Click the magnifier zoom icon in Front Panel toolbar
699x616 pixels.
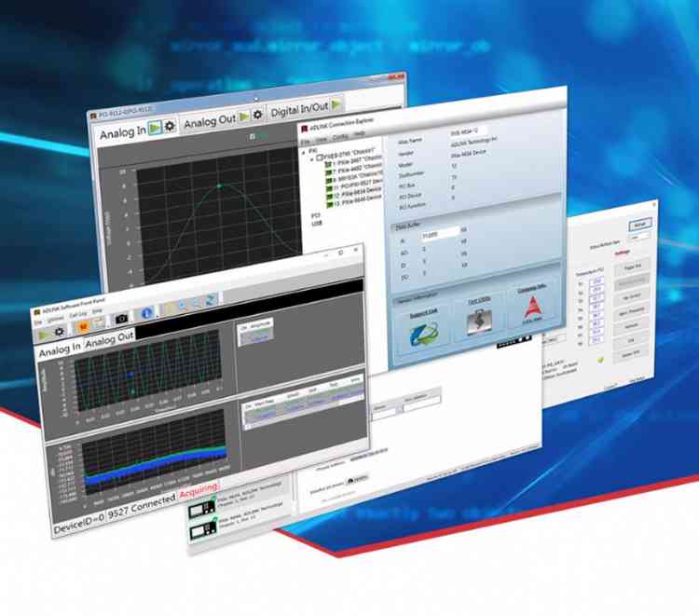coord(183,307)
